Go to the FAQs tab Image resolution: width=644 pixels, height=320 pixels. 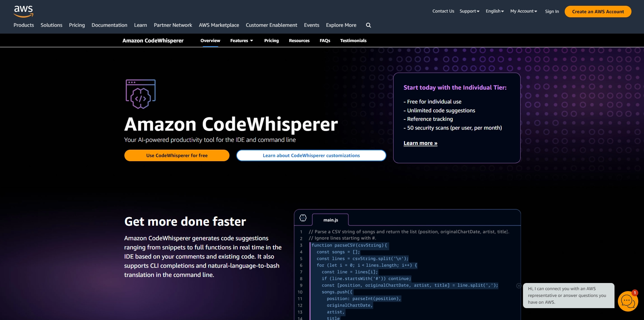(325, 40)
